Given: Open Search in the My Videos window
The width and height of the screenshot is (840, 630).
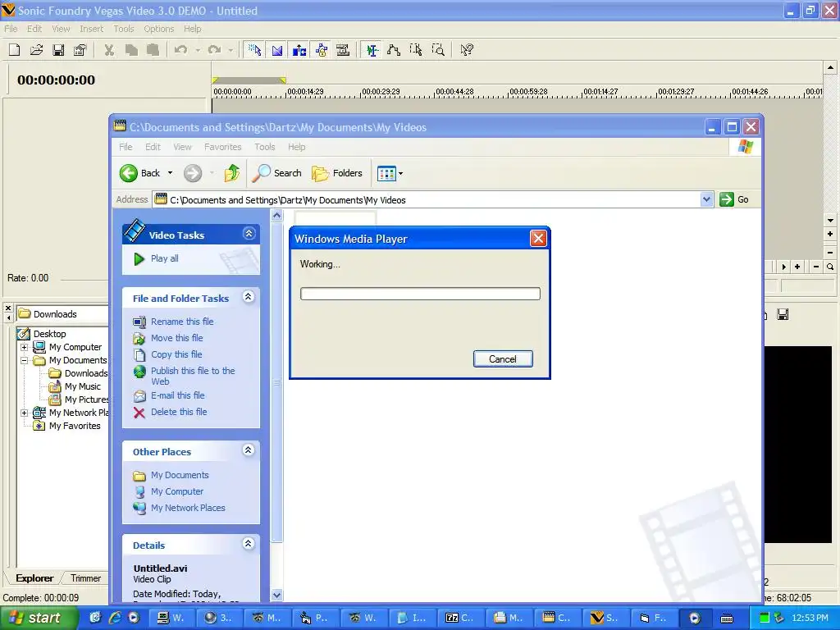Looking at the screenshot, I should (x=277, y=173).
